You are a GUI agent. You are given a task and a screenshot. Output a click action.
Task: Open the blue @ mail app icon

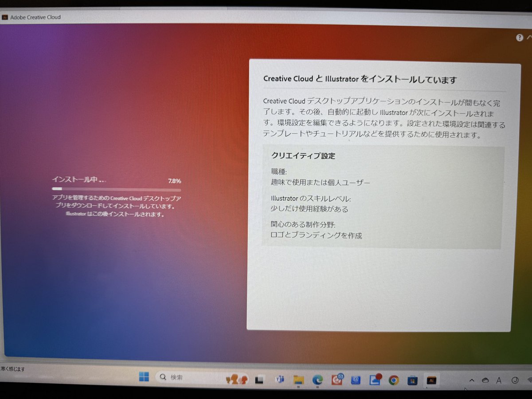356,380
